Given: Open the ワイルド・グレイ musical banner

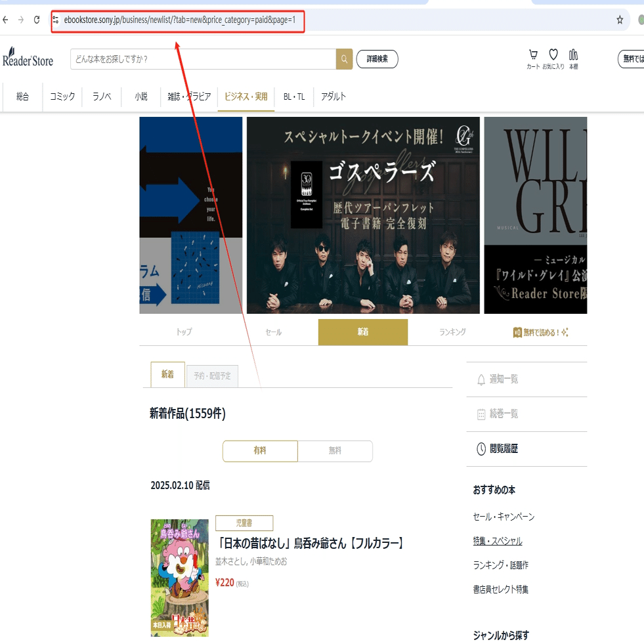Looking at the screenshot, I should [536, 215].
